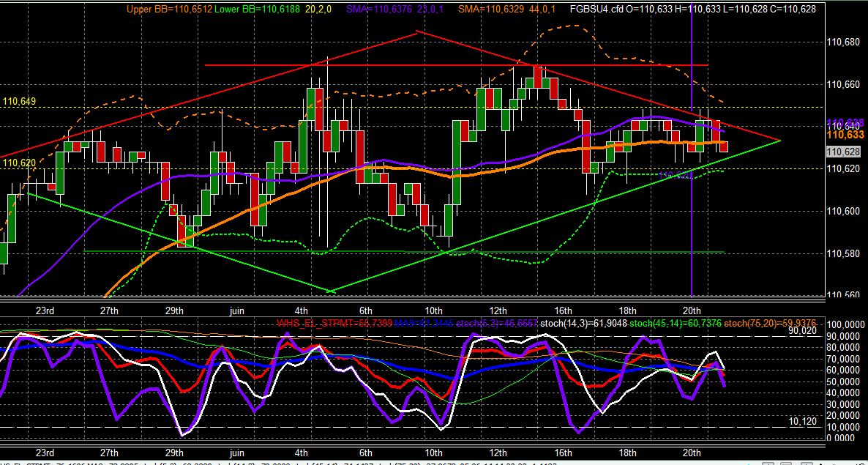Select the orange 110,633 price tag
The image size is (868, 465).
pos(845,135)
